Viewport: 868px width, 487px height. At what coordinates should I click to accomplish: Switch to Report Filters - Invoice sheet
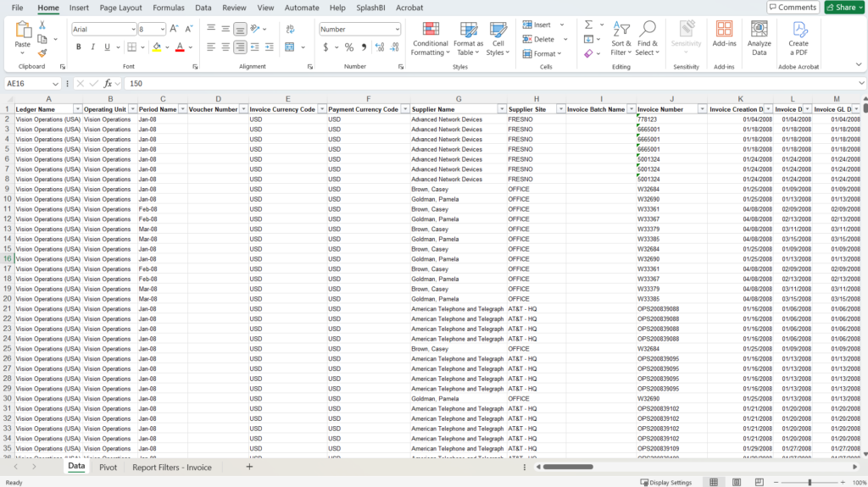pyautogui.click(x=171, y=468)
